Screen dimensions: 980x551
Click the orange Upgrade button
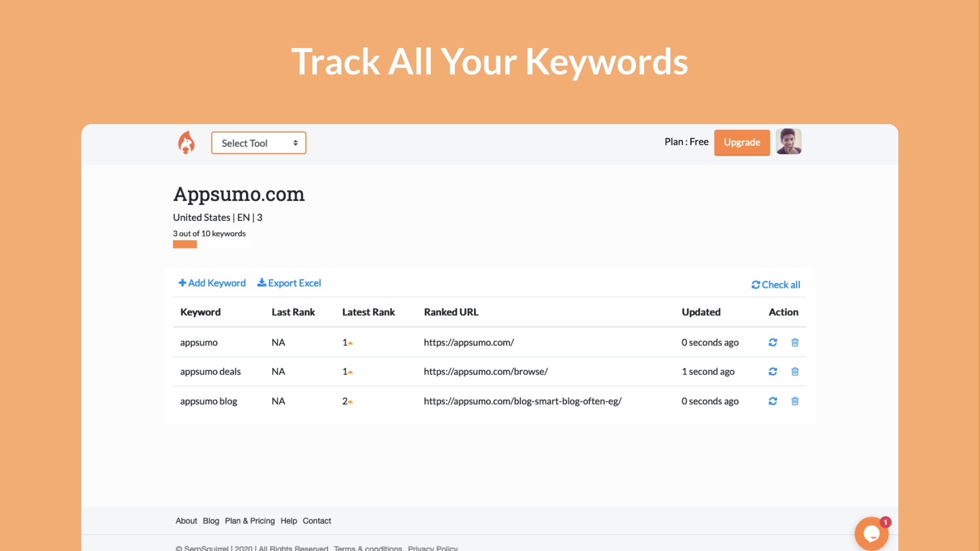click(742, 142)
